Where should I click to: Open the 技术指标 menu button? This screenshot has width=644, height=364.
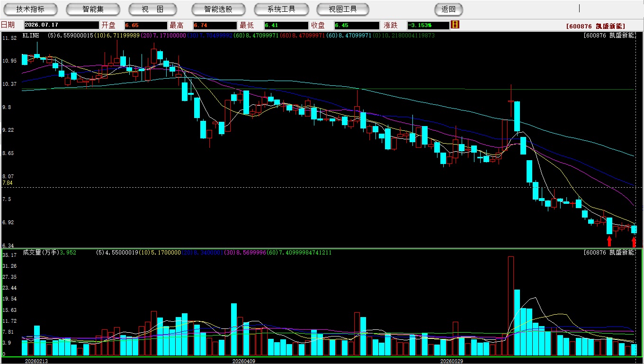[x=30, y=9]
